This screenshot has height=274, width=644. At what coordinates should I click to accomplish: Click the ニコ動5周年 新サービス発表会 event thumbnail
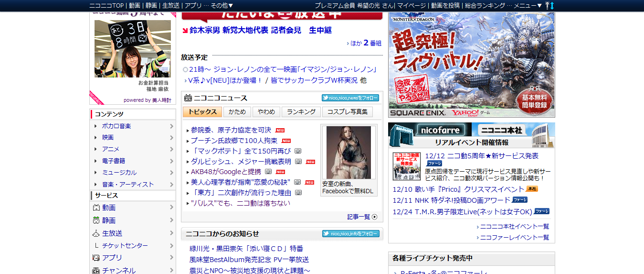pos(407,166)
